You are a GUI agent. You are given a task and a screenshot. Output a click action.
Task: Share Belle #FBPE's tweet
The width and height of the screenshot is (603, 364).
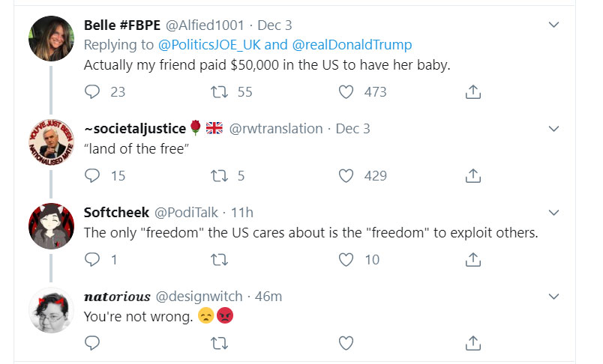point(472,92)
